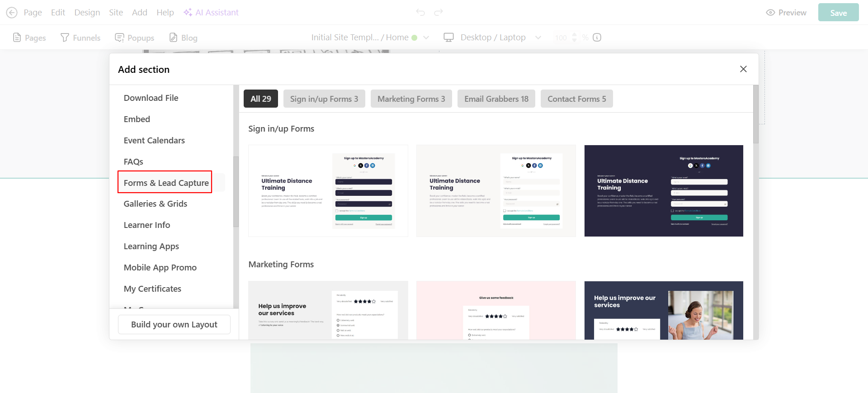This screenshot has width=868, height=393.
Task: Choose the white sign-up form template
Action: (x=328, y=191)
